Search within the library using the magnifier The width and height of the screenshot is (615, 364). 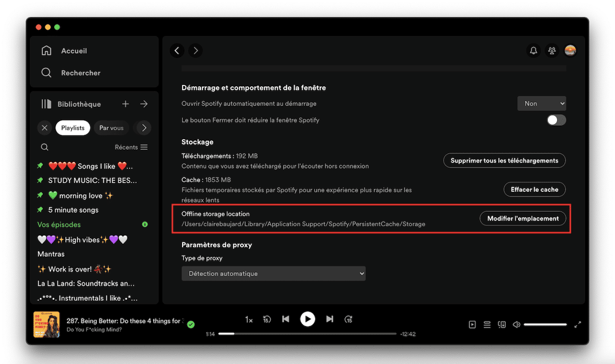point(45,147)
